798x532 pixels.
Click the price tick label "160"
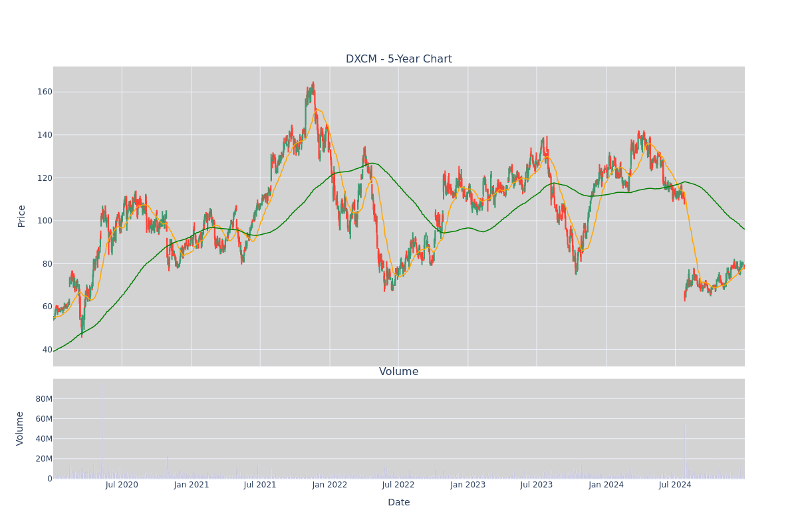[x=45, y=92]
